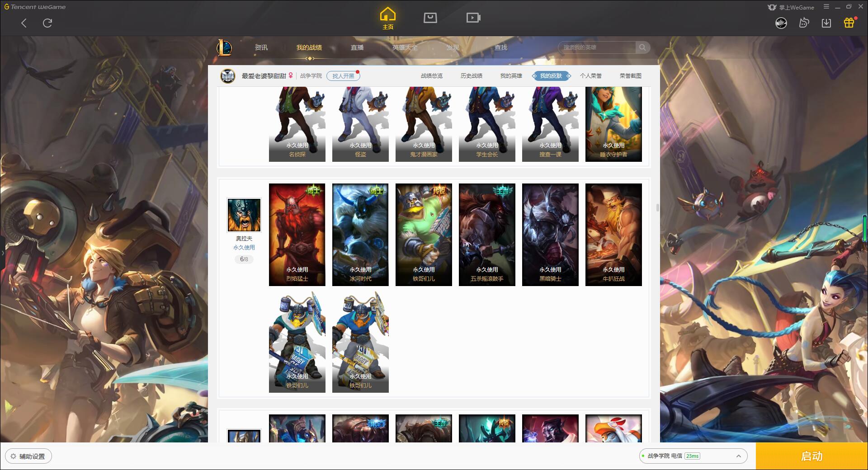Viewport: 868px width, 470px height.
Task: Open the 主页 home icon
Action: click(x=387, y=19)
